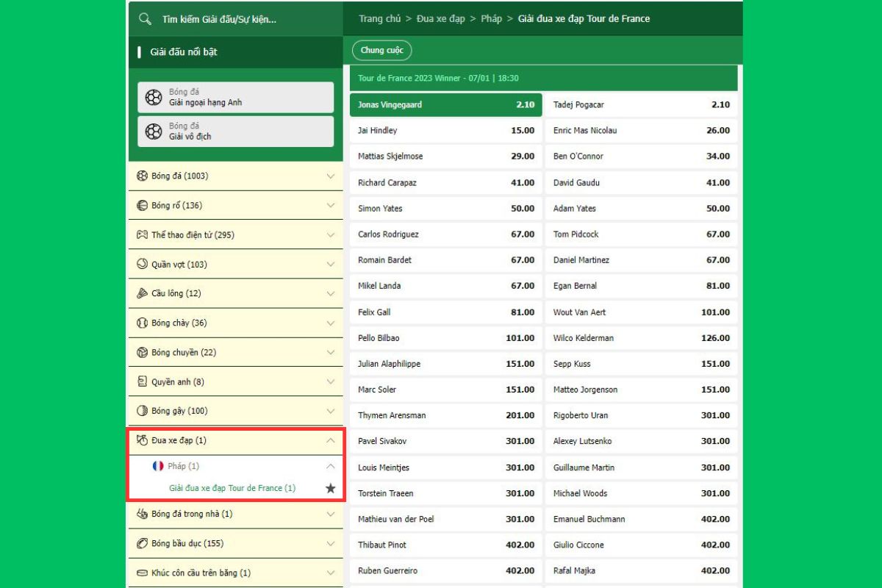
Task: Click the gamepad icon for Thể thao điện tử
Action: tap(143, 235)
